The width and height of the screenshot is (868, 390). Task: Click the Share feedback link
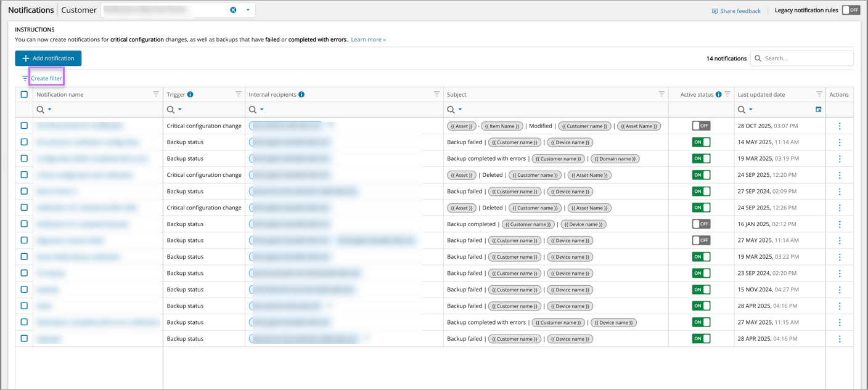pyautogui.click(x=736, y=10)
